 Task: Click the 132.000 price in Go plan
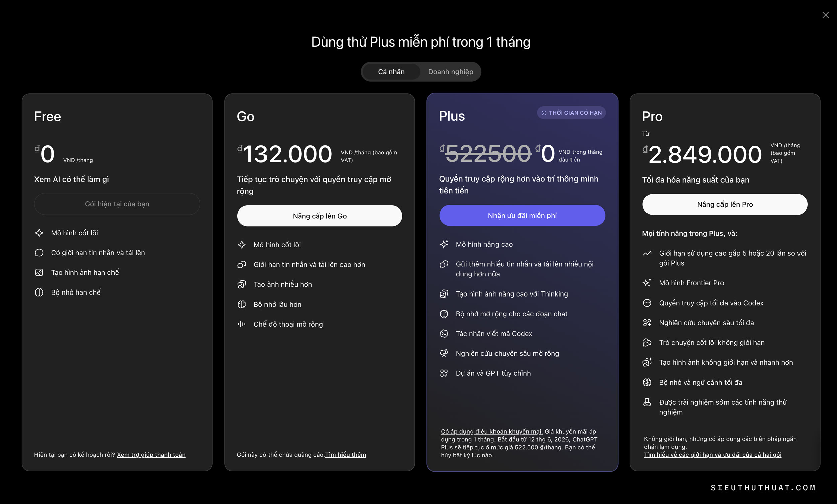tap(287, 154)
